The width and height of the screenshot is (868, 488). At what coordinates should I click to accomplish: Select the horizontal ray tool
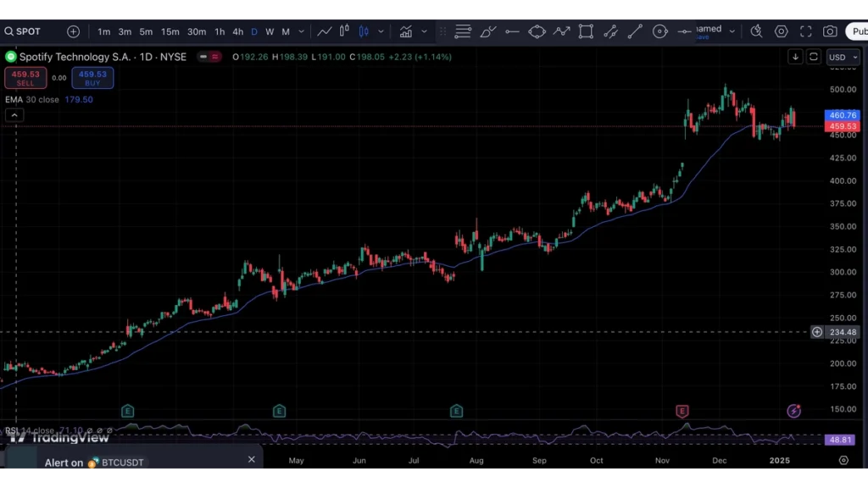(512, 31)
